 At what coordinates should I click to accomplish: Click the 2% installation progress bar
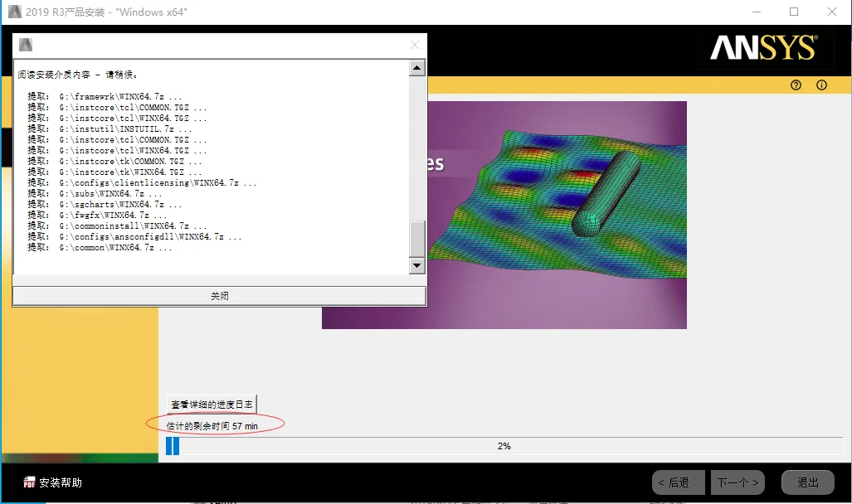tap(504, 446)
